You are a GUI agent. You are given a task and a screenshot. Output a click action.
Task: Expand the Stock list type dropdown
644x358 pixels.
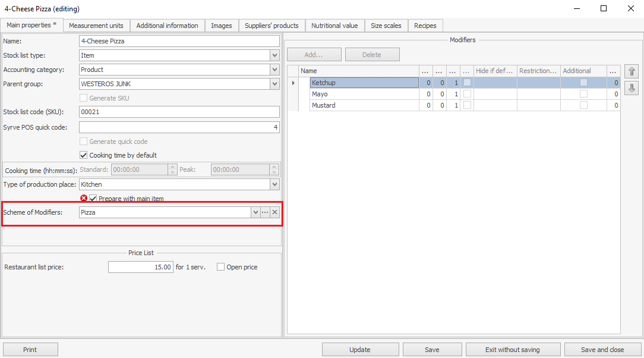(274, 55)
